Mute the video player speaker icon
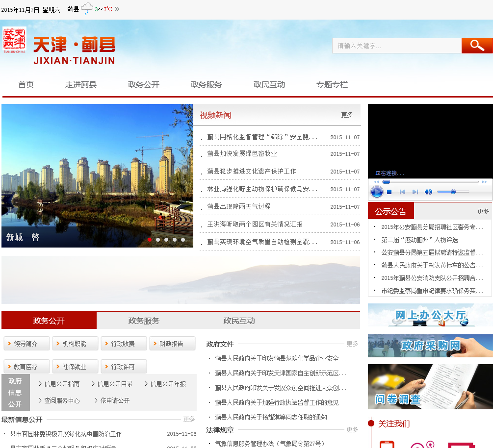 [x=428, y=192]
